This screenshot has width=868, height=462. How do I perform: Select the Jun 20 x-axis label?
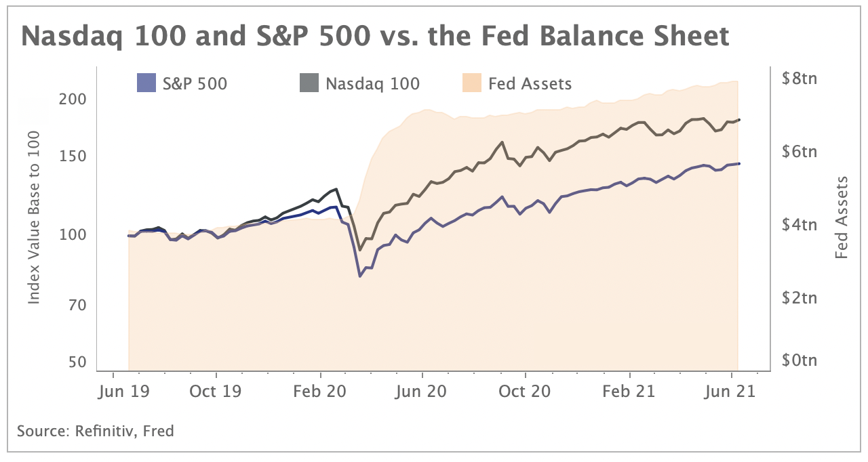point(422,392)
